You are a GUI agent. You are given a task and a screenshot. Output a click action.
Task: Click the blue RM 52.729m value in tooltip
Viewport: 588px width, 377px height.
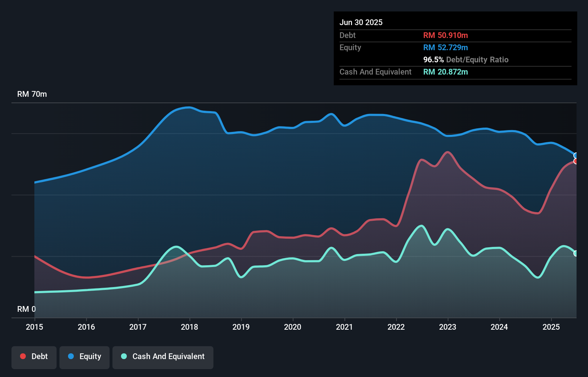point(445,47)
